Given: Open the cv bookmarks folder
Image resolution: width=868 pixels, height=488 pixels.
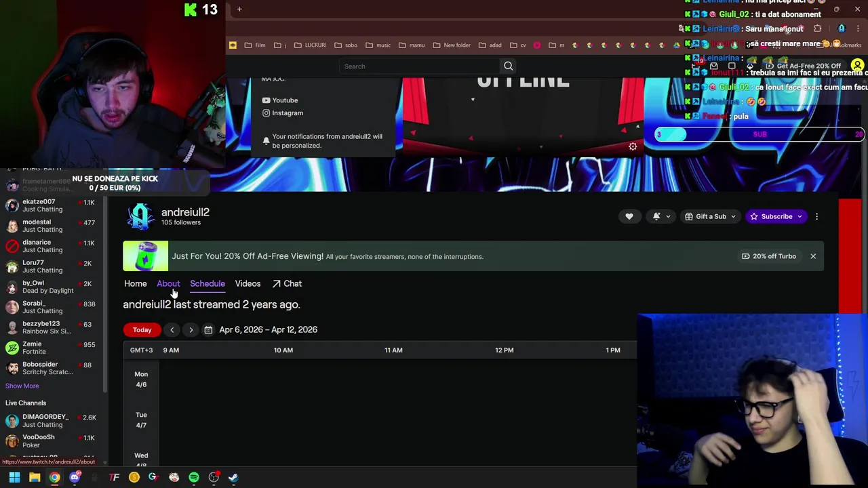Looking at the screenshot, I should click(x=518, y=45).
